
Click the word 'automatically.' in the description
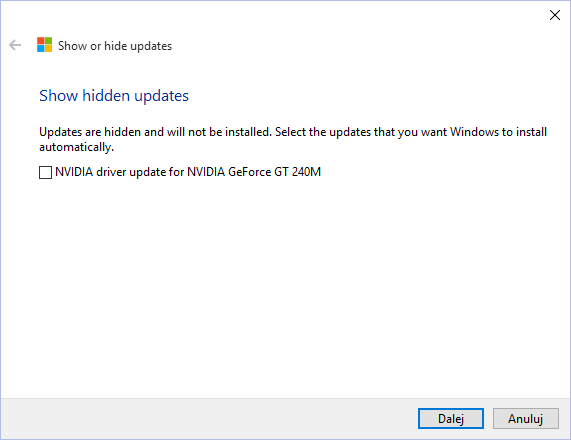point(76,147)
